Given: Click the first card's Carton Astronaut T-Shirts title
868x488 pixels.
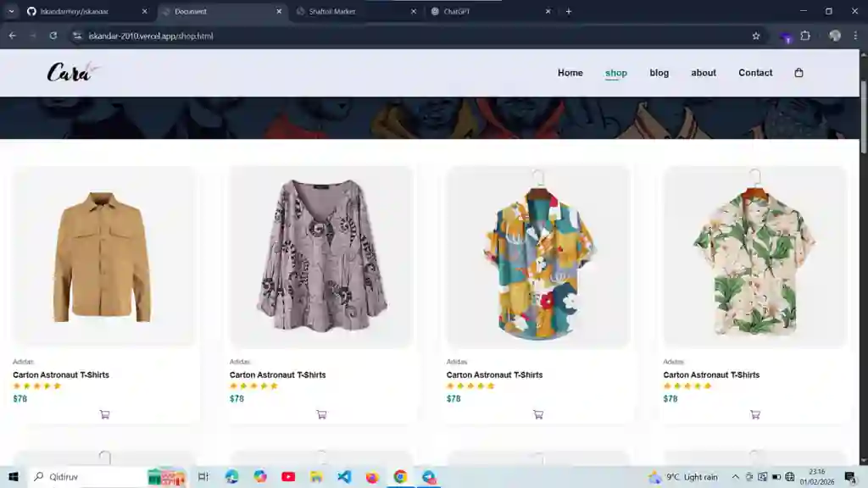Looking at the screenshot, I should (x=61, y=374).
